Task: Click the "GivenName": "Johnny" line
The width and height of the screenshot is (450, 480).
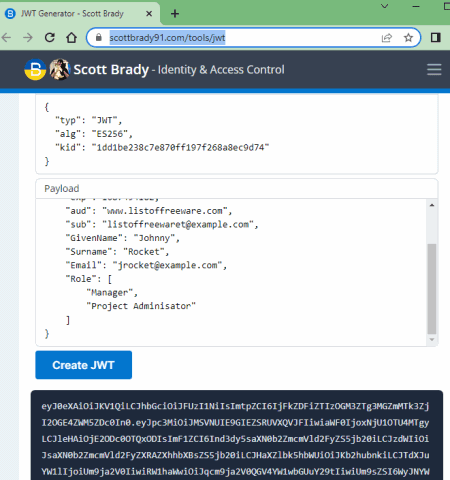Action: [123, 238]
